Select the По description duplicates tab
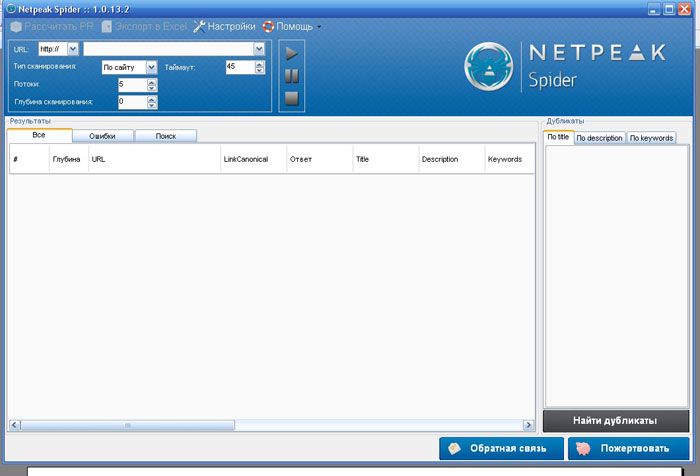The height and width of the screenshot is (476, 700). point(599,138)
